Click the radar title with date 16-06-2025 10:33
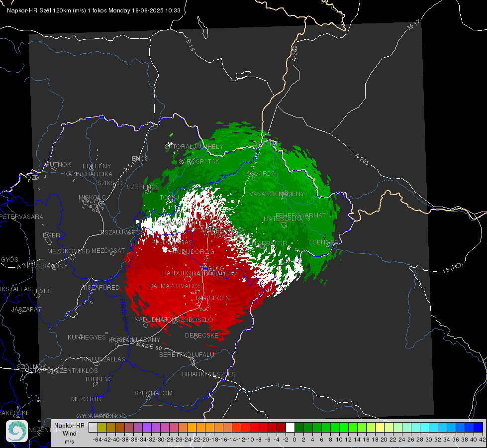 point(94,10)
